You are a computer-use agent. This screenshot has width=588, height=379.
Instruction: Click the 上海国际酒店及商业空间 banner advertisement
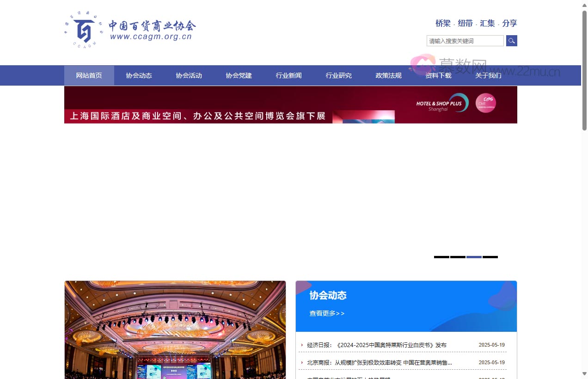pos(199,116)
